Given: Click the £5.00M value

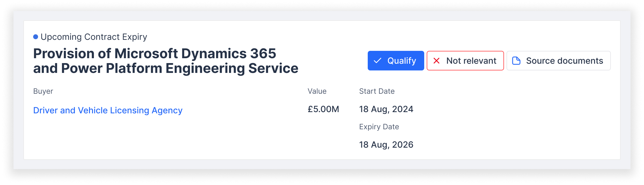Looking at the screenshot, I should tap(323, 109).
